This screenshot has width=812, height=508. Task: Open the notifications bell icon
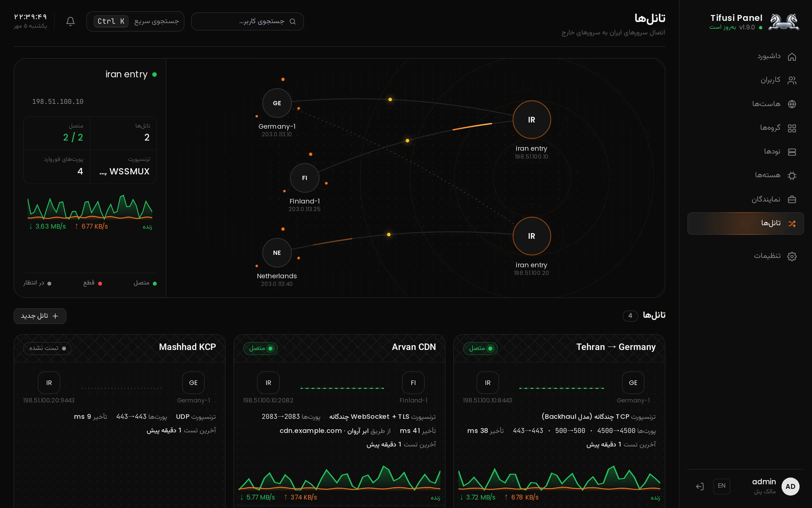[x=70, y=21]
